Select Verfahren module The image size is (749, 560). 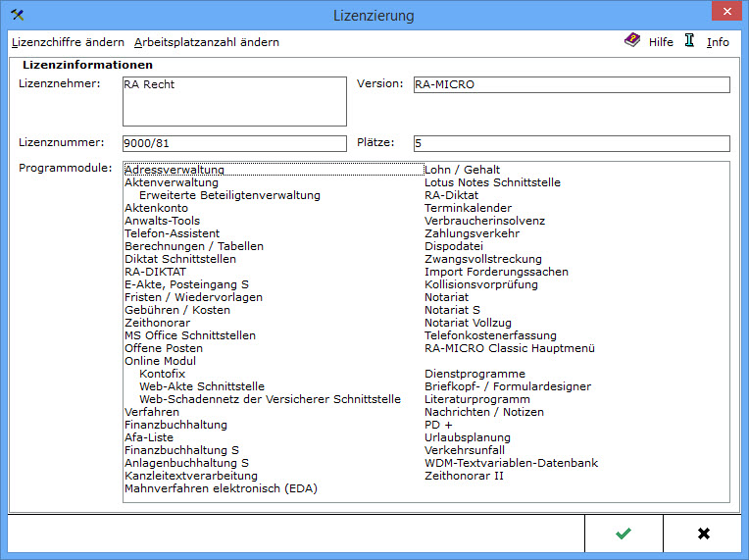pos(152,412)
